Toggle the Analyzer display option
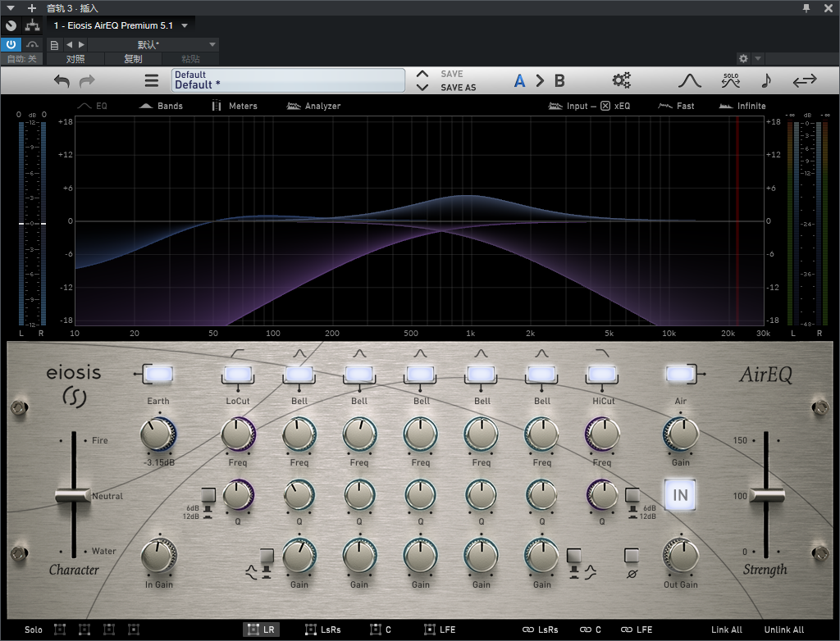The width and height of the screenshot is (840, 641). (313, 106)
